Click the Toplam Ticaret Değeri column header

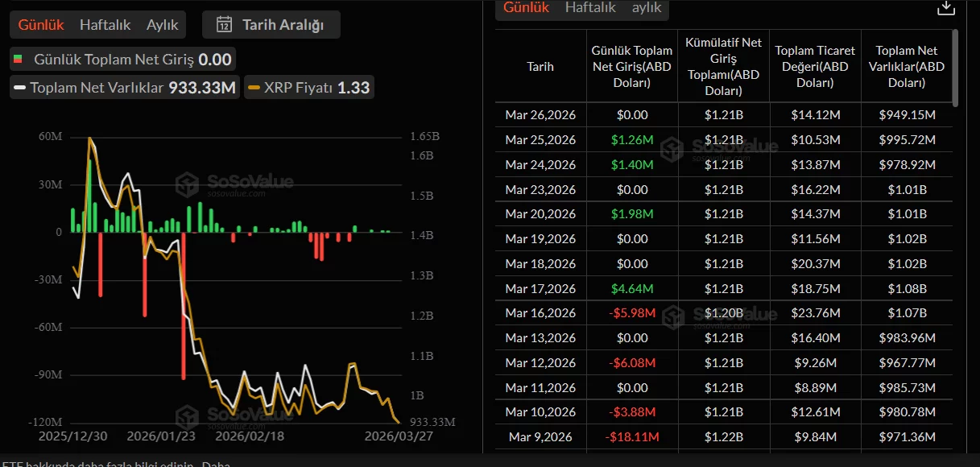coord(815,67)
